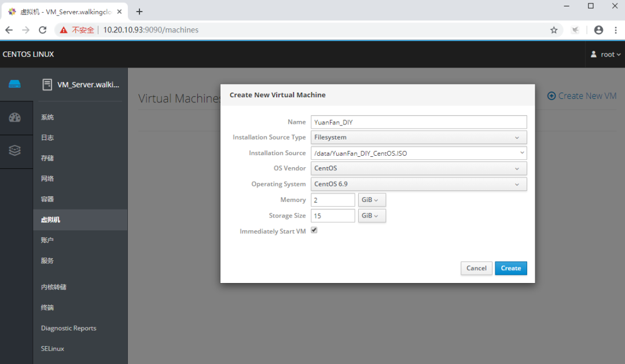
Task: Reload the current page
Action: coord(43,30)
